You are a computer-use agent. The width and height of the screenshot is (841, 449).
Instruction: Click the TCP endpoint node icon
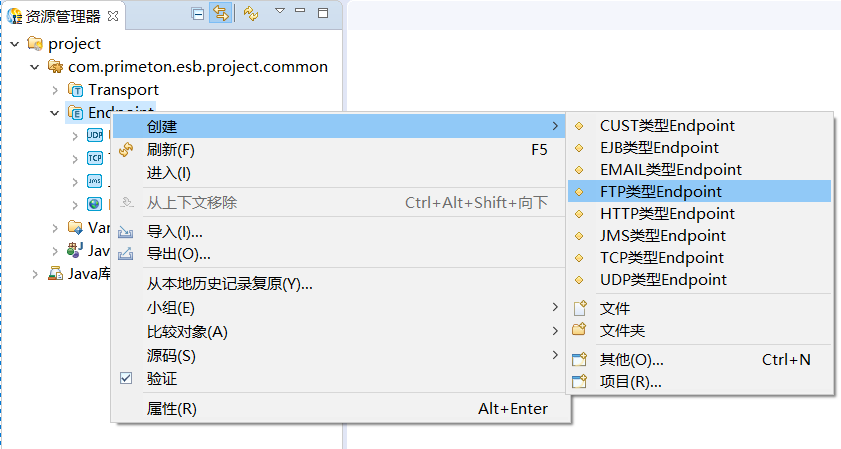[x=95, y=158]
